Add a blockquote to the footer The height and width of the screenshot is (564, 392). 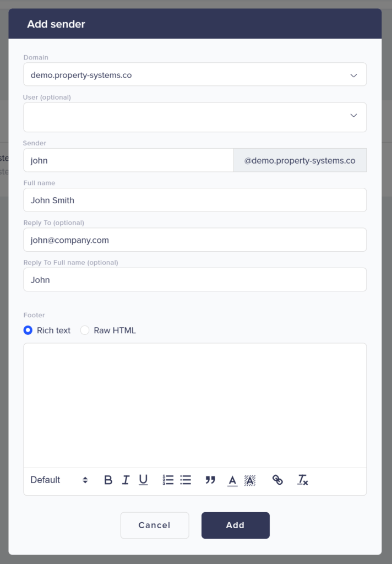point(210,480)
